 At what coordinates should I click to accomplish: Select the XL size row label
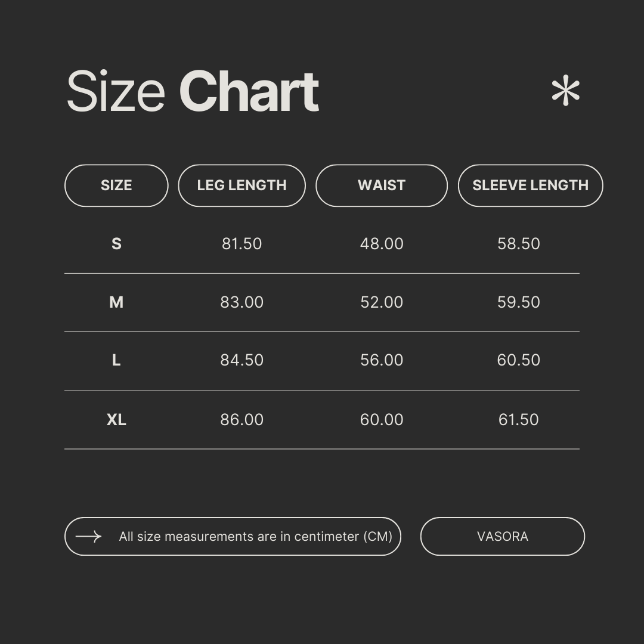pos(116,420)
